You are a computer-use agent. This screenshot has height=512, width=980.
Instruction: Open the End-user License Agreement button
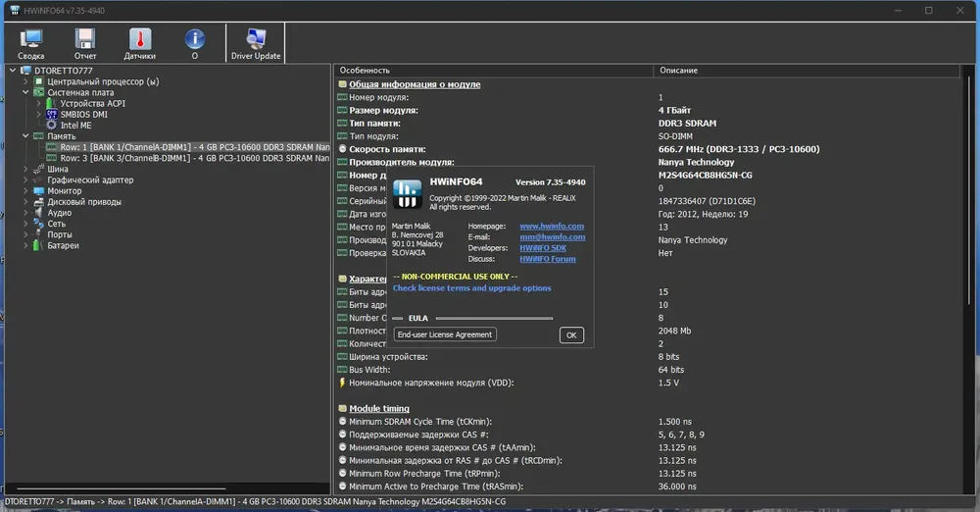(444, 334)
